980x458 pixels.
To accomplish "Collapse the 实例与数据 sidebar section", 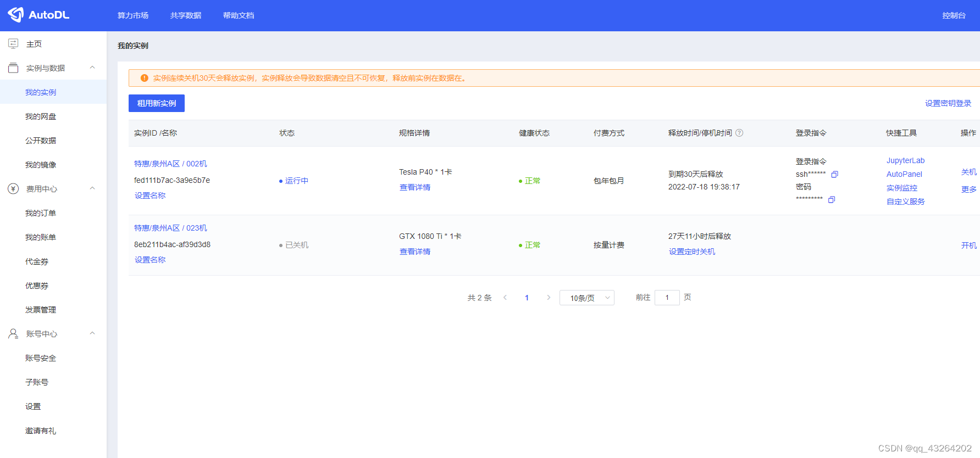I will 92,68.
